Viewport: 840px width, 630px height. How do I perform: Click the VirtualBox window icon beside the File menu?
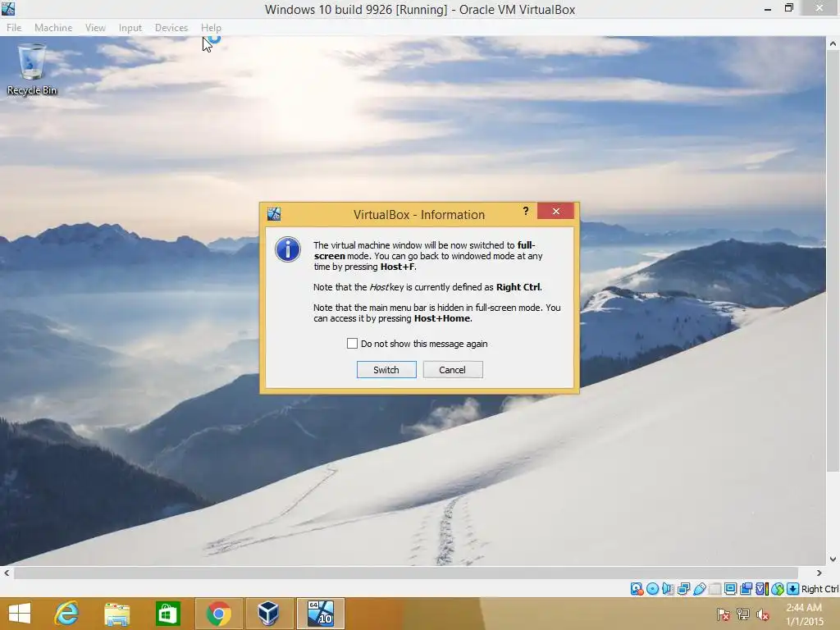7,8
